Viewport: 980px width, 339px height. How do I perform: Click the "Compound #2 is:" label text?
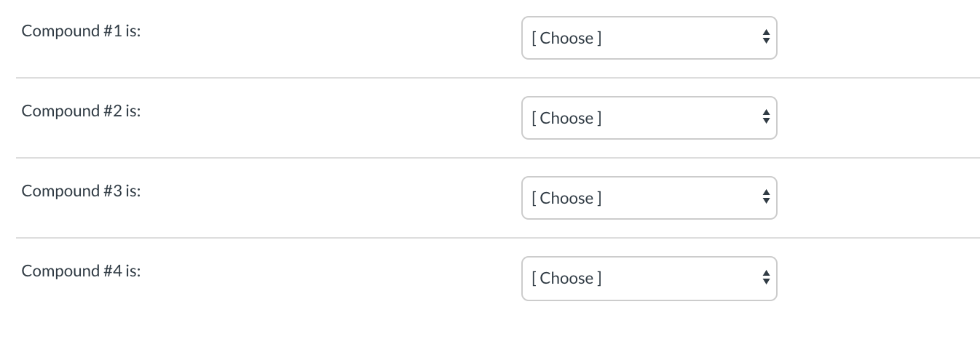81,111
